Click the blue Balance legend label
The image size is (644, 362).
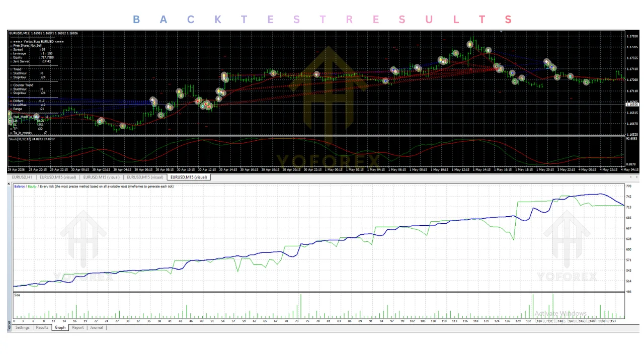pos(20,187)
